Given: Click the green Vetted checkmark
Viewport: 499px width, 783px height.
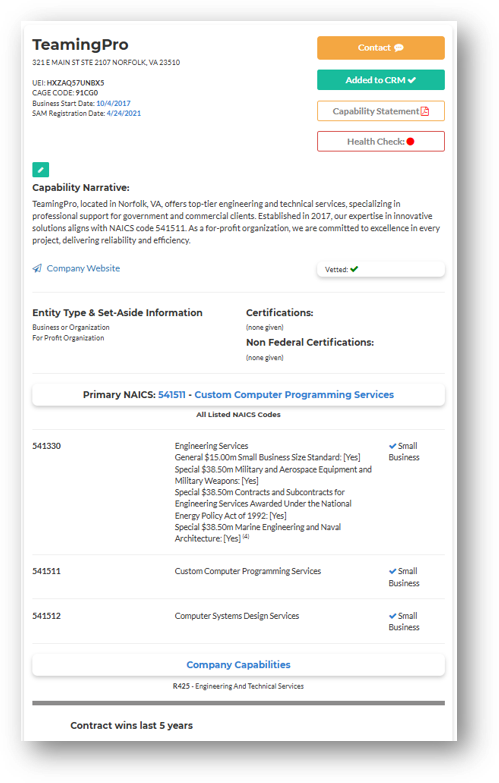Looking at the screenshot, I should [x=354, y=269].
